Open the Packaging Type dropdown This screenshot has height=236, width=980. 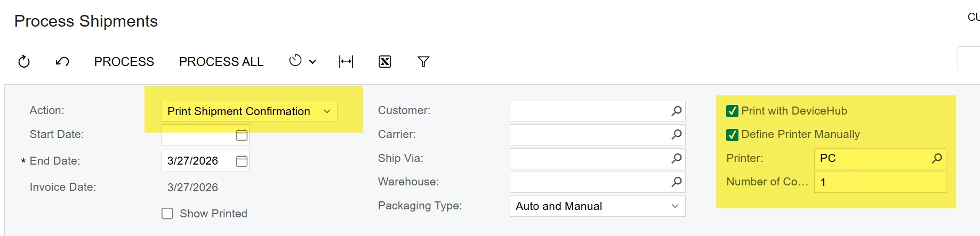pyautogui.click(x=597, y=206)
